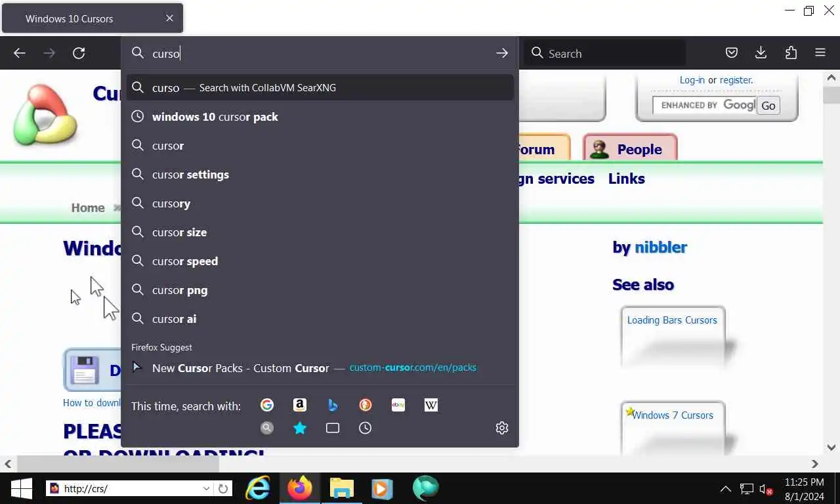Screen dimensions: 840x504
Task: Reload the page with the refresh icon
Action: point(79,53)
